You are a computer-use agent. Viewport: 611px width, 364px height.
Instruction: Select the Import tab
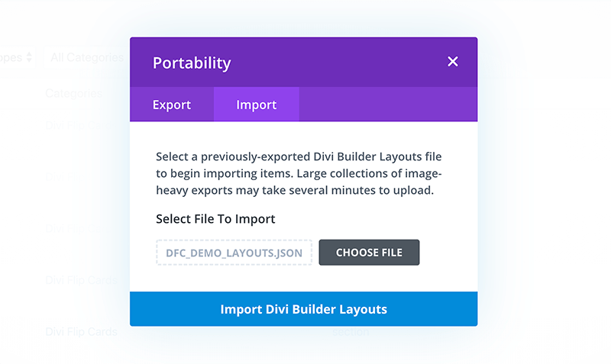click(x=257, y=105)
